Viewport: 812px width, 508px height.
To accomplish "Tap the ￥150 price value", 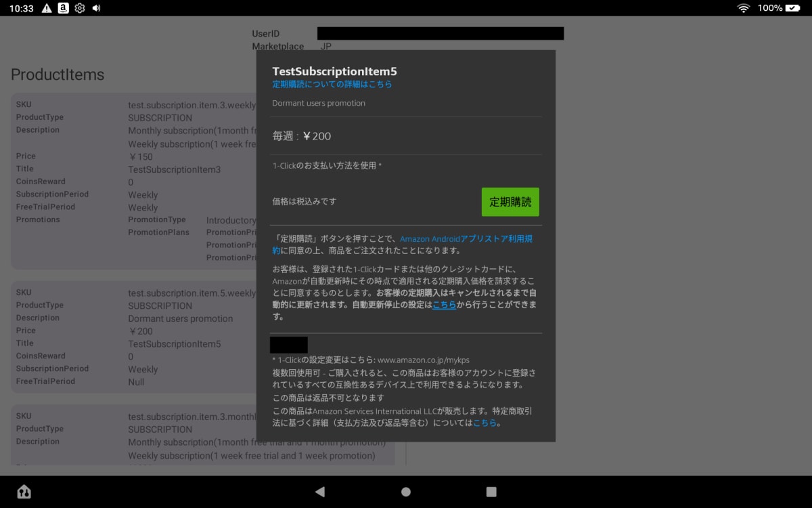I will click(x=141, y=157).
